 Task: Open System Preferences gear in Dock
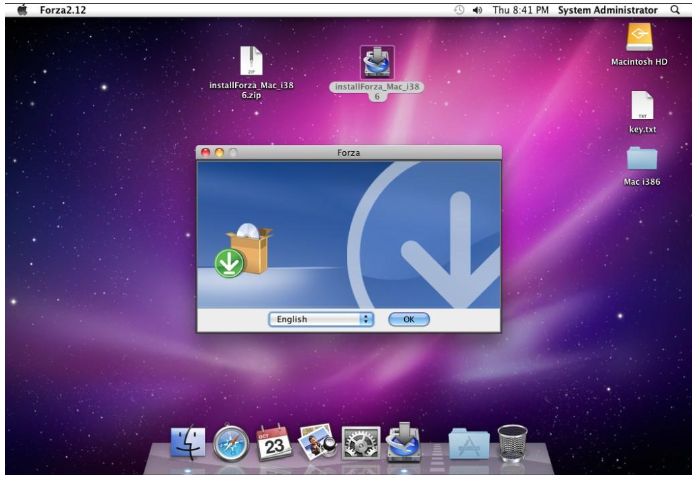(x=360, y=443)
